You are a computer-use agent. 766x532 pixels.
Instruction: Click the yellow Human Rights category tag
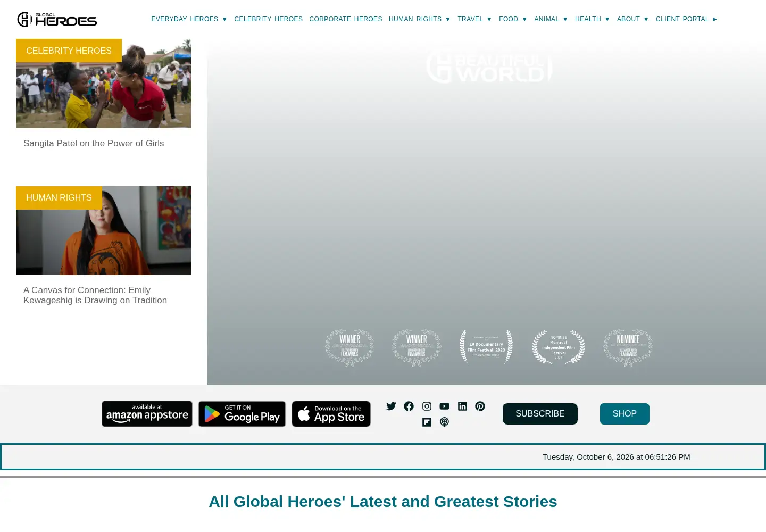[59, 198]
